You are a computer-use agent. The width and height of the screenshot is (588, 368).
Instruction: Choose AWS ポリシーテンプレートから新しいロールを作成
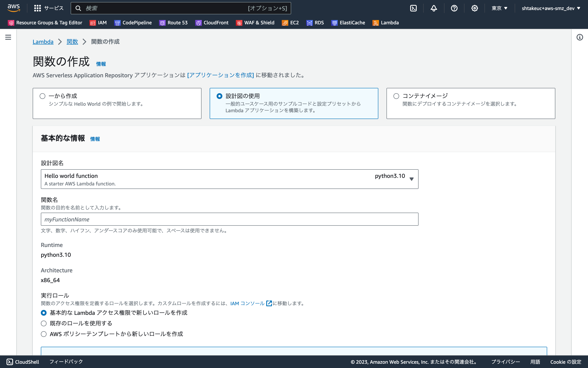coord(44,334)
